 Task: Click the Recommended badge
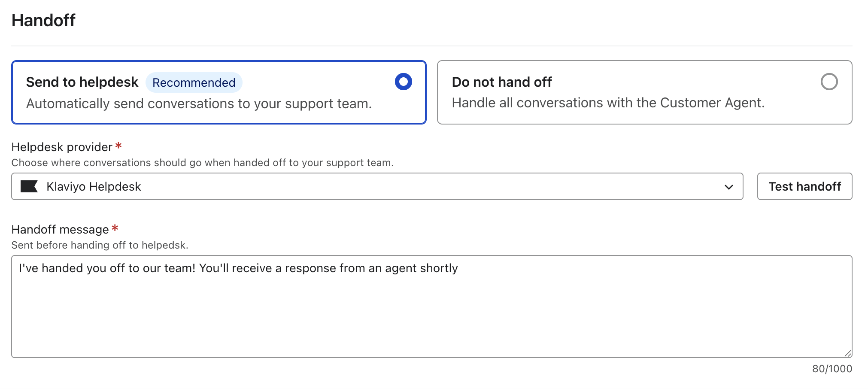(x=194, y=82)
